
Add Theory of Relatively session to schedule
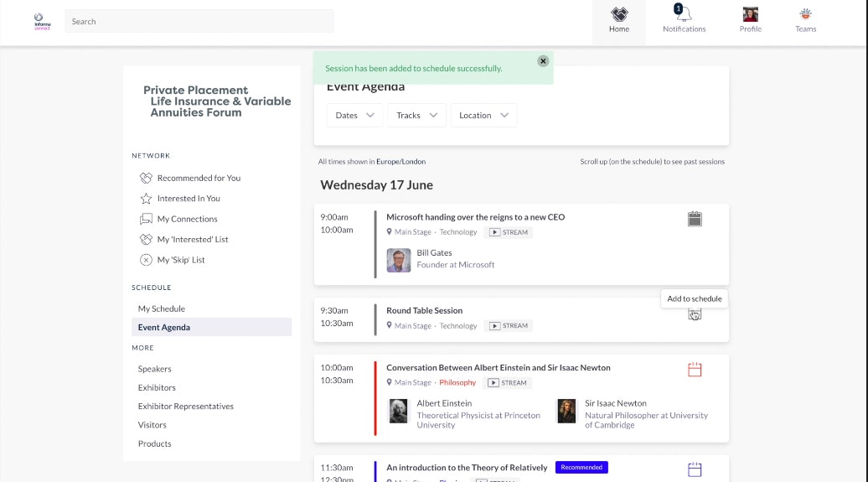[695, 469]
